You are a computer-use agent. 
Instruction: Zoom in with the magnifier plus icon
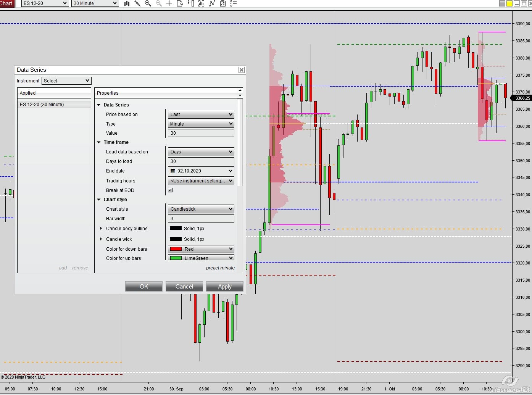point(148,3)
